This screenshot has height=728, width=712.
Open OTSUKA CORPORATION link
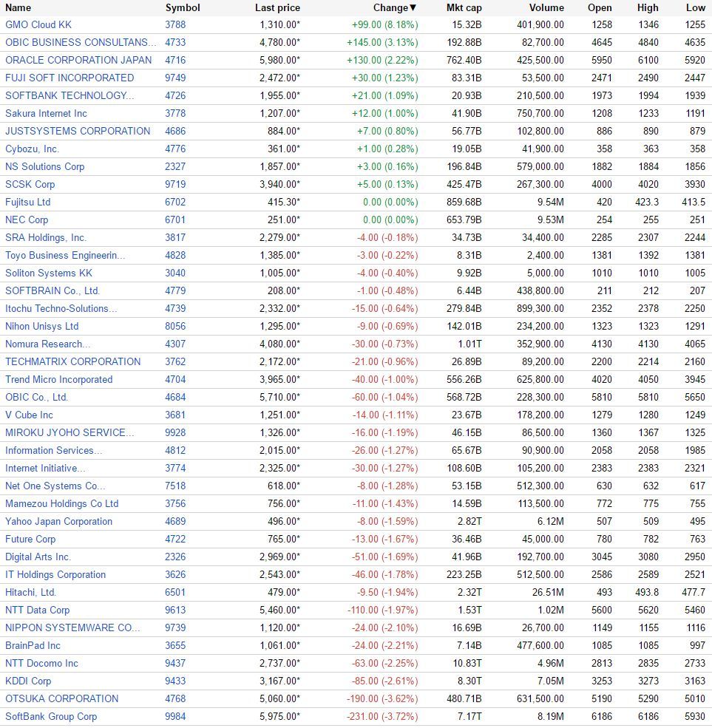(62, 698)
